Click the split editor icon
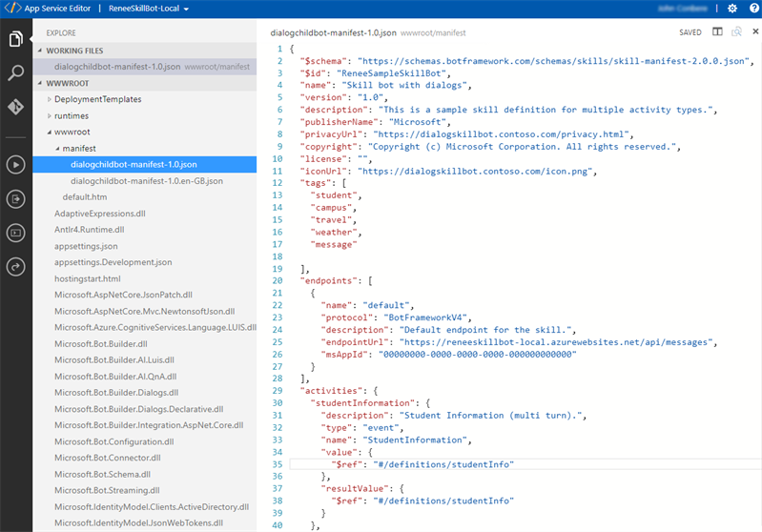The width and height of the screenshot is (762, 532). pyautogui.click(x=717, y=31)
